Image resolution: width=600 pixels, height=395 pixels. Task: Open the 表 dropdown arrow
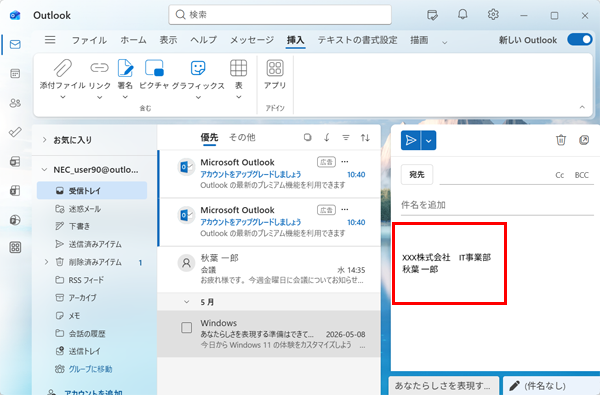pyautogui.click(x=238, y=97)
